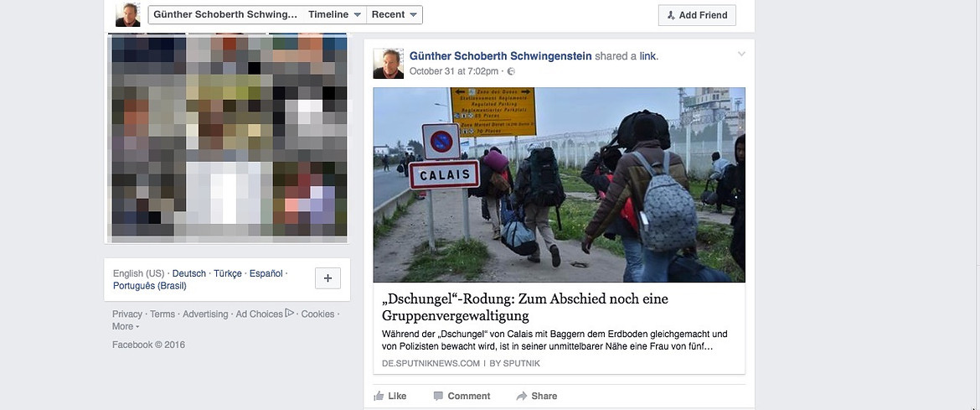This screenshot has height=410, width=980.
Task: Click small profile picture in top bar
Action: tap(128, 14)
